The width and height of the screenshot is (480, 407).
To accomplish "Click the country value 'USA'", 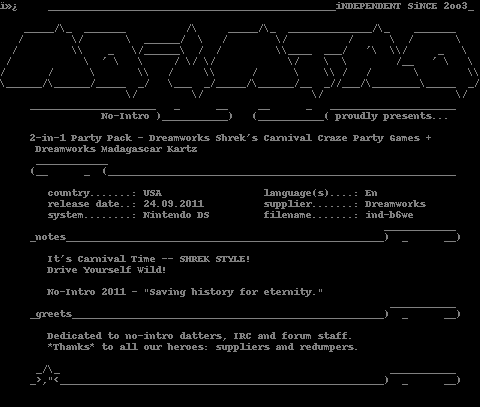I will [x=152, y=193].
